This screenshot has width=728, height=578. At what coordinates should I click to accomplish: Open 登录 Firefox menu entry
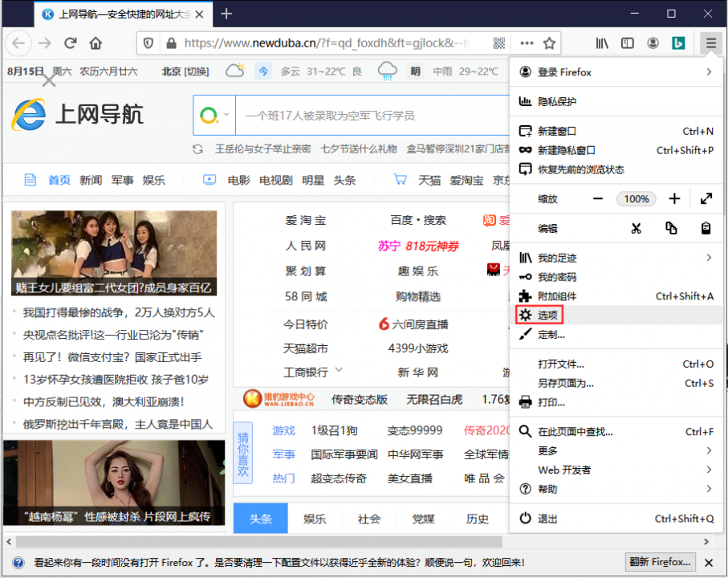pyautogui.click(x=616, y=72)
